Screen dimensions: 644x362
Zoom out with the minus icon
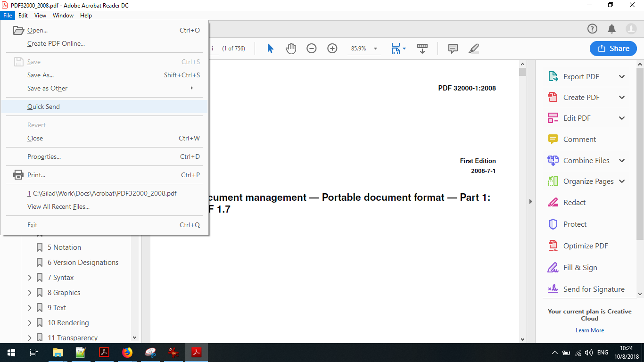[x=311, y=48]
